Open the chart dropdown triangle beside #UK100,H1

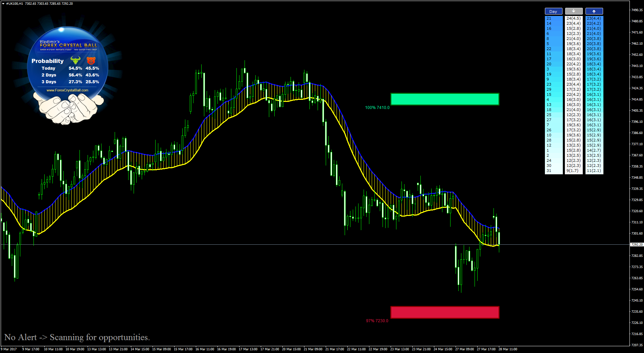(x=3, y=3)
